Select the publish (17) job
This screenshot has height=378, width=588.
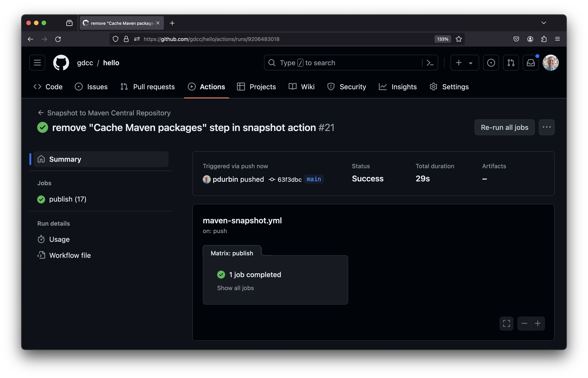point(67,199)
